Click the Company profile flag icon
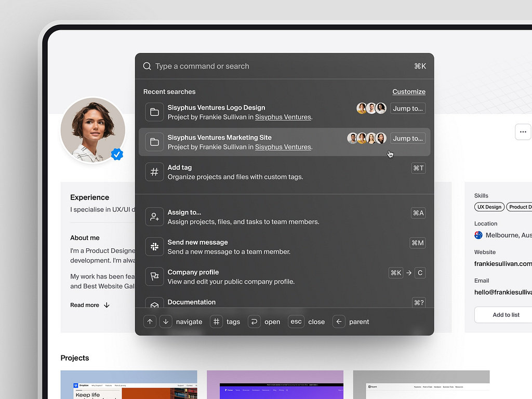This screenshot has width=532, height=399. click(154, 276)
